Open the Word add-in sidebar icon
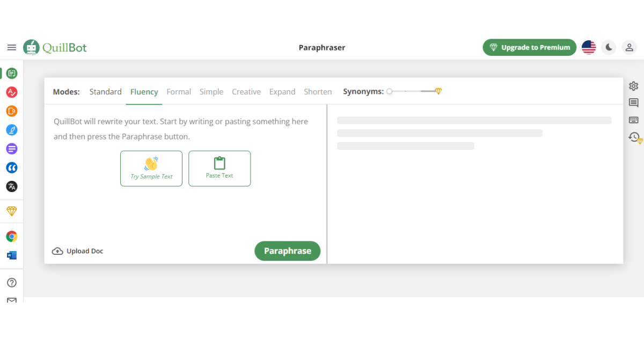The image size is (644, 338). tap(12, 255)
